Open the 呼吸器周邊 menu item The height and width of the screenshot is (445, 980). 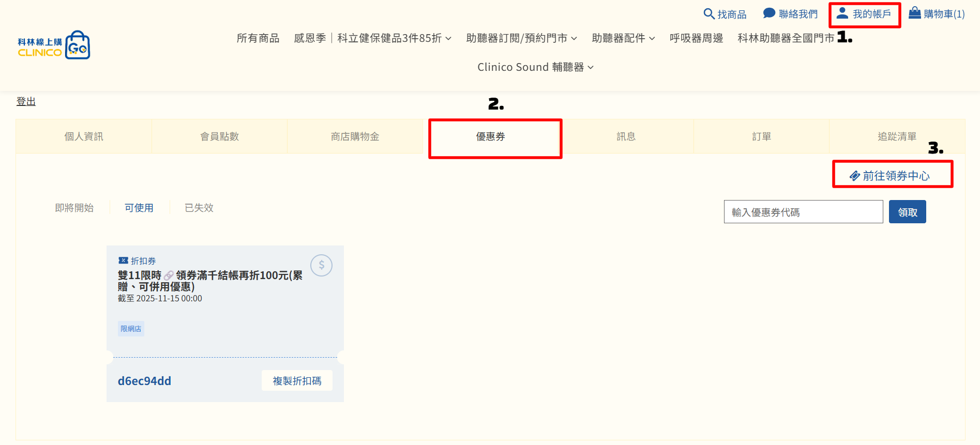[697, 38]
